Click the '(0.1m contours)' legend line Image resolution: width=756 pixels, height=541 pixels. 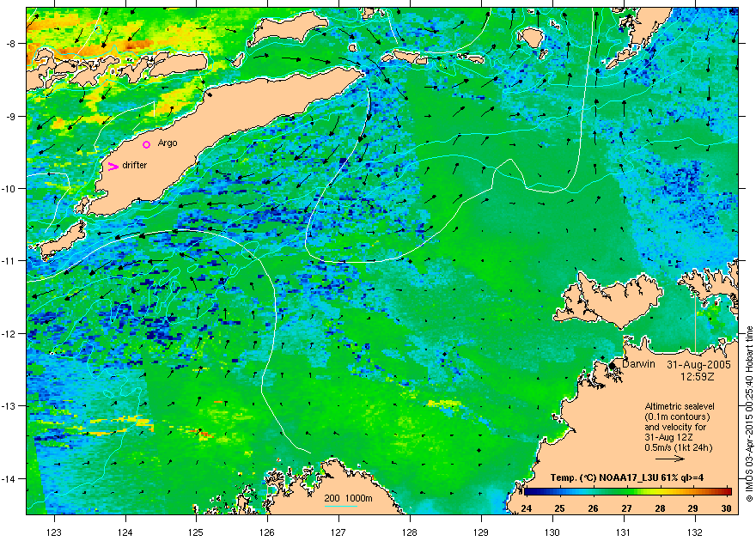[677, 417]
